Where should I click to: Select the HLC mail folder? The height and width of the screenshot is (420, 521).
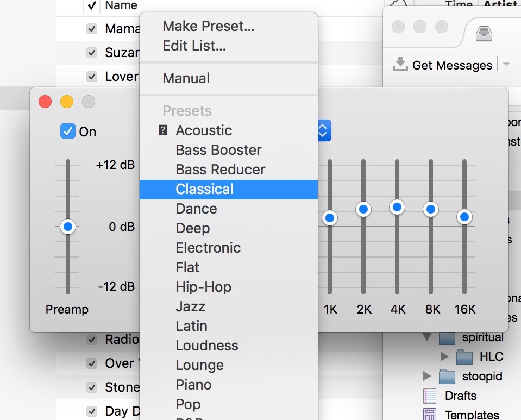point(492,356)
